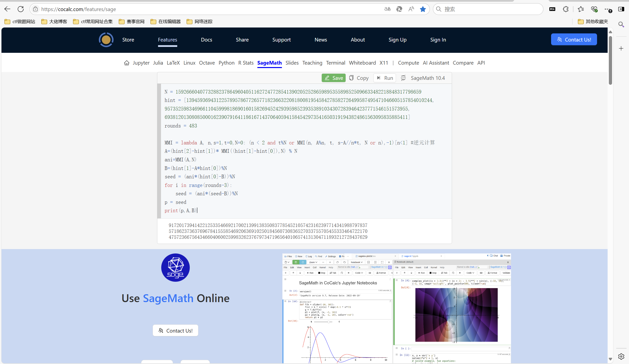Viewport: 629px width, 364px height.
Task: Open the Teaching feature link
Action: coord(312,63)
